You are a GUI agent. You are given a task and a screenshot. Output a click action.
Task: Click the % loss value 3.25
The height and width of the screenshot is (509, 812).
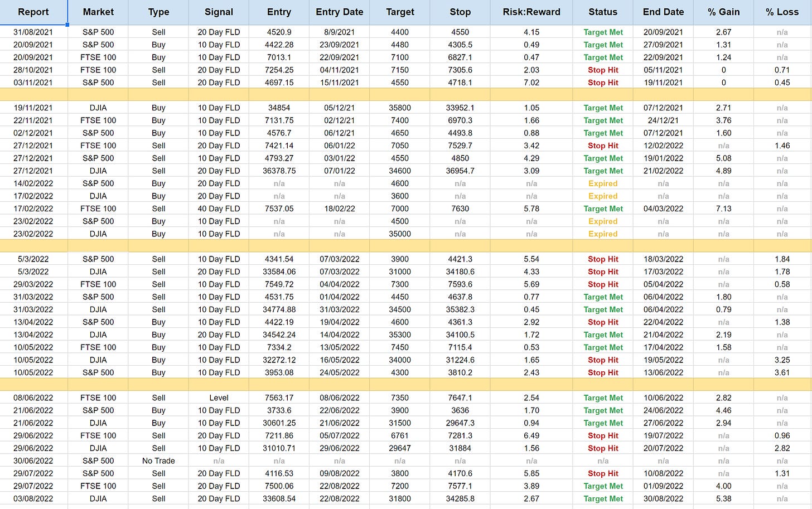[782, 360]
